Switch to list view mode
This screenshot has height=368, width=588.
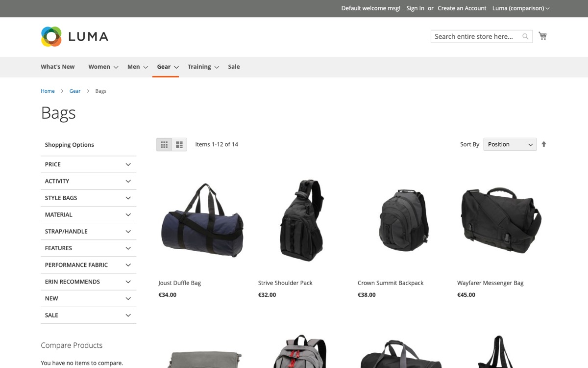pyautogui.click(x=179, y=144)
